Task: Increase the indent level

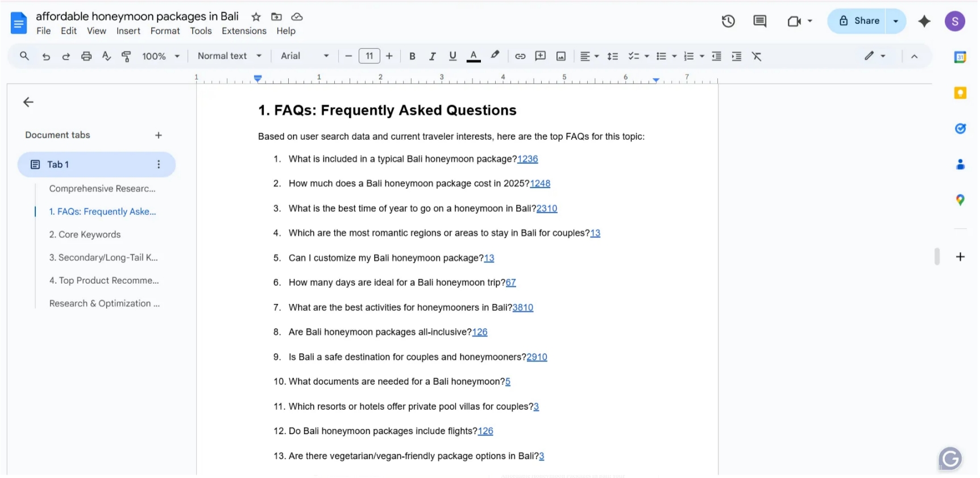Action: 736,56
